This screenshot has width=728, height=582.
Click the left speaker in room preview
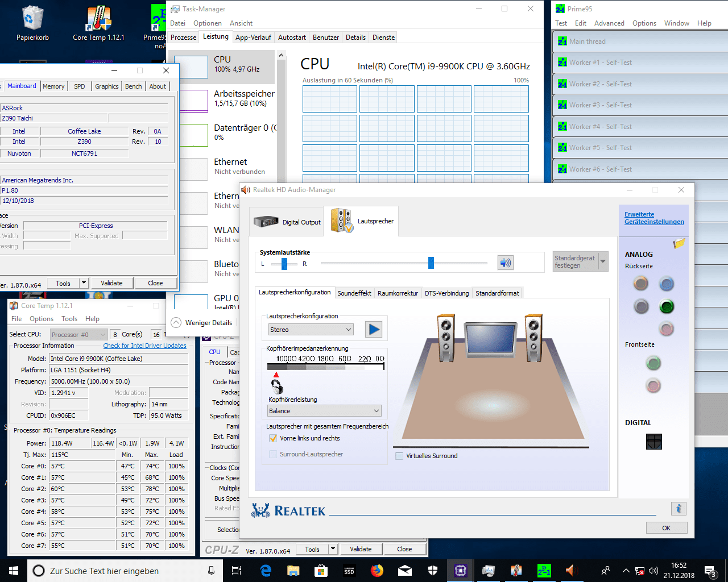point(445,339)
